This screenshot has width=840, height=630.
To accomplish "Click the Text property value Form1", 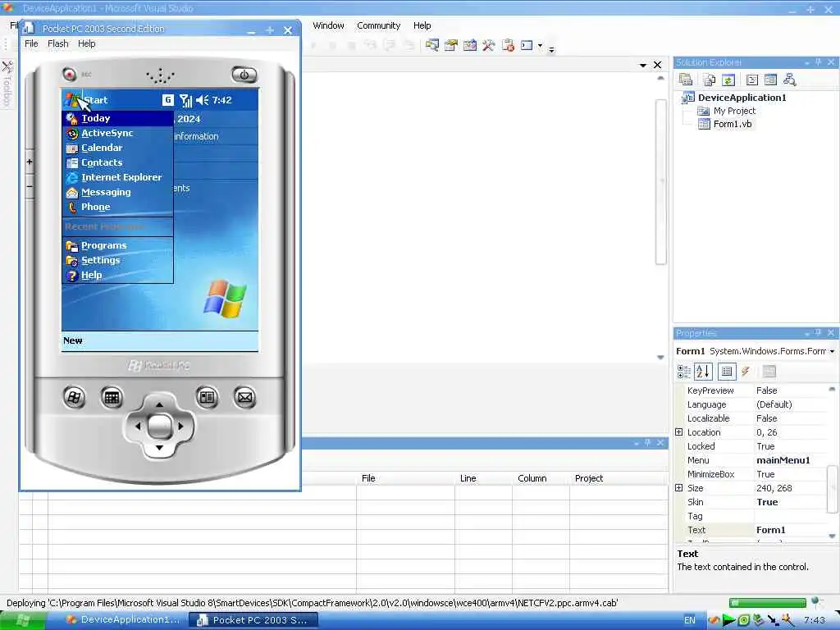I will tap(771, 530).
